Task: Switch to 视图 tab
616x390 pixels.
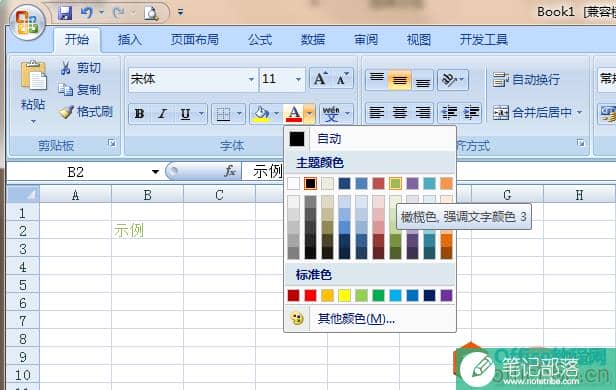Action: (419, 40)
